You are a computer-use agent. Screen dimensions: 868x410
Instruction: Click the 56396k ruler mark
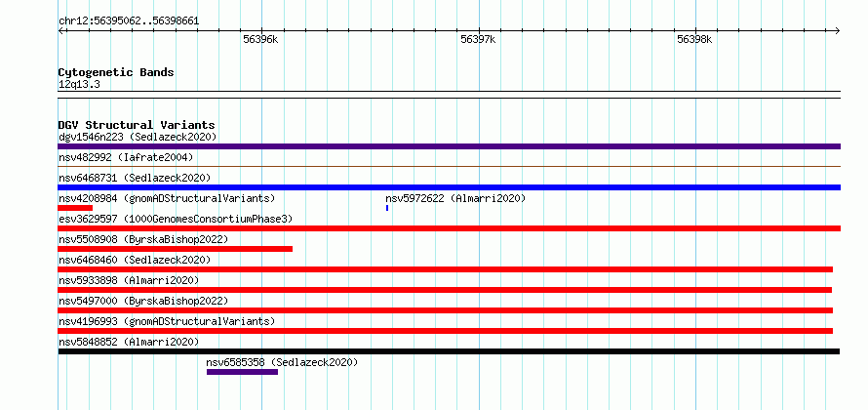pyautogui.click(x=260, y=39)
